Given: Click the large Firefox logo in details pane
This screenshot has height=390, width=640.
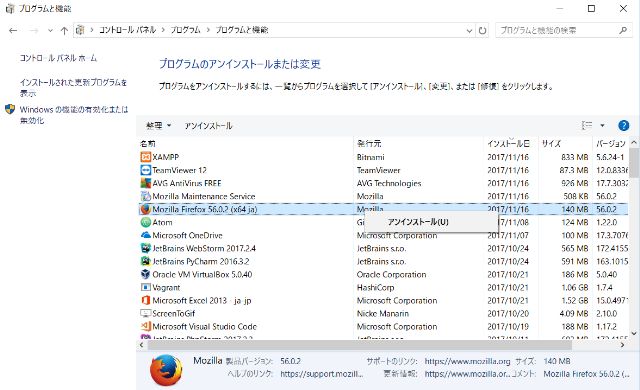Looking at the screenshot, I should coord(166,370).
